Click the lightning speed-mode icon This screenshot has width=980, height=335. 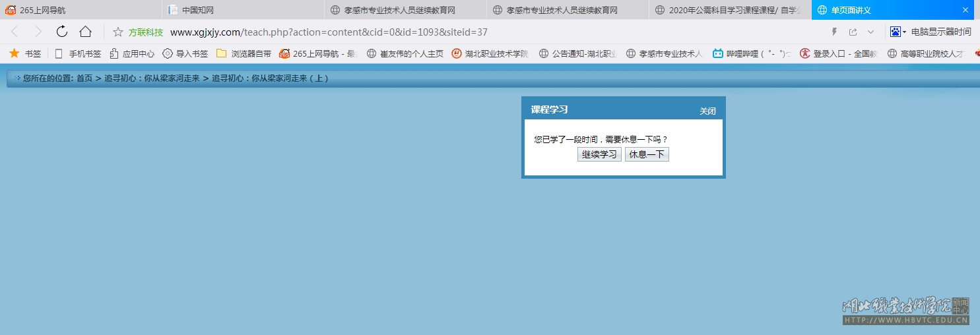click(x=834, y=32)
